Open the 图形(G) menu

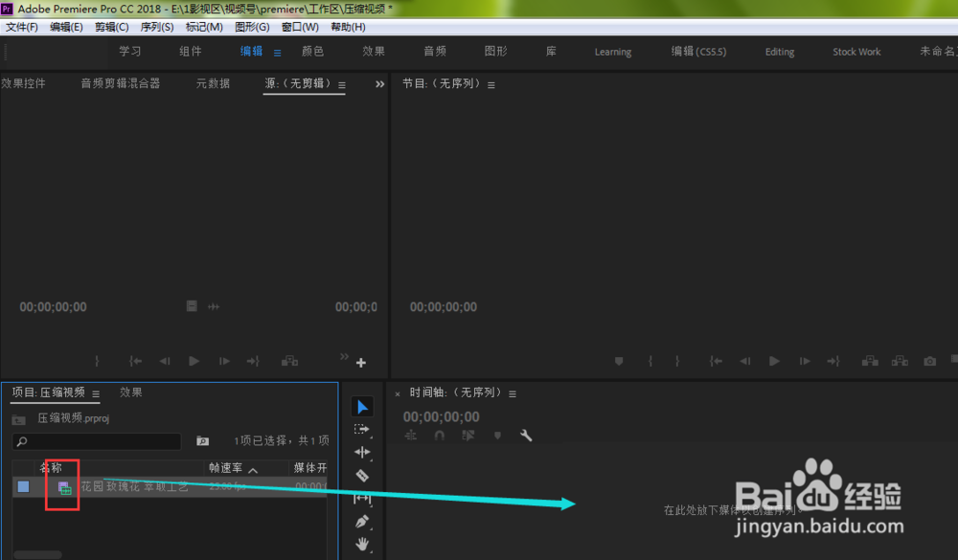[x=252, y=27]
